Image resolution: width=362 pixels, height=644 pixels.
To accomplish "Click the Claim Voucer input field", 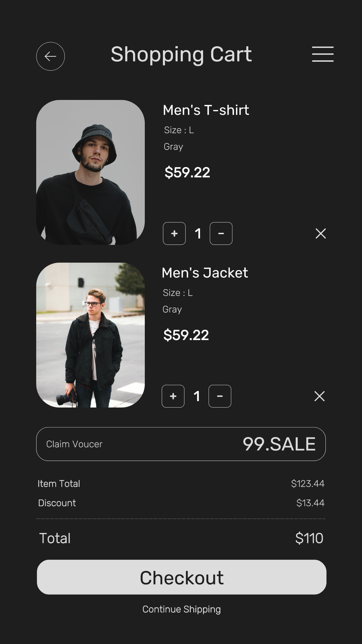I will [134, 444].
